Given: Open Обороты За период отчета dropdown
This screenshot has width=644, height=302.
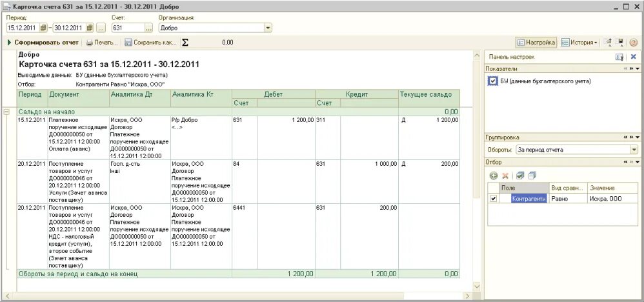Looking at the screenshot, I should (634, 150).
